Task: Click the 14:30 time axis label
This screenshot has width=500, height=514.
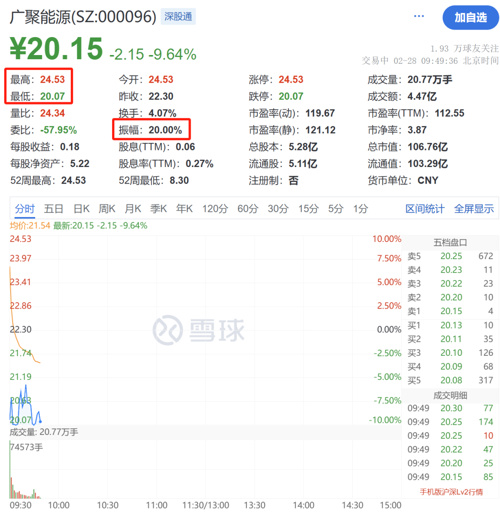Action: pyautogui.click(x=353, y=505)
